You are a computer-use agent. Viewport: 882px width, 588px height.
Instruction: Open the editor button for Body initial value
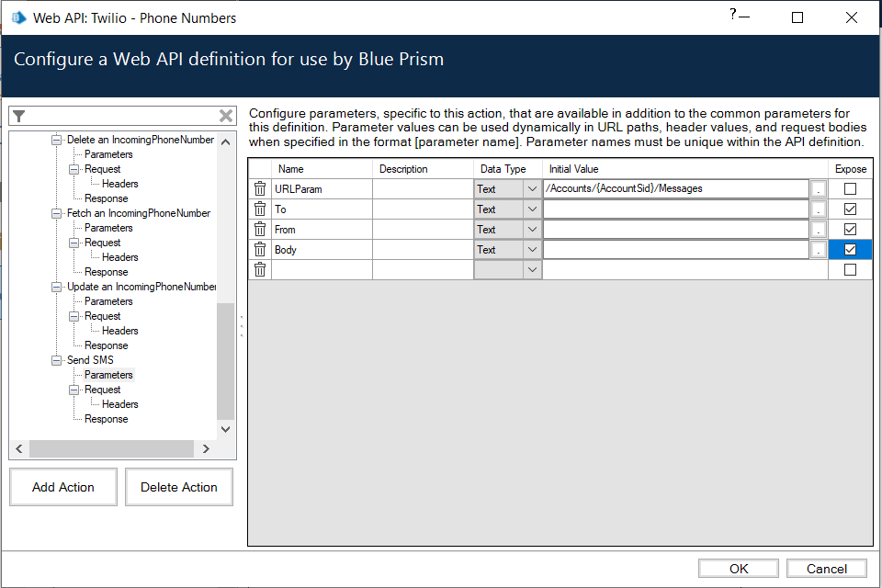click(x=819, y=250)
